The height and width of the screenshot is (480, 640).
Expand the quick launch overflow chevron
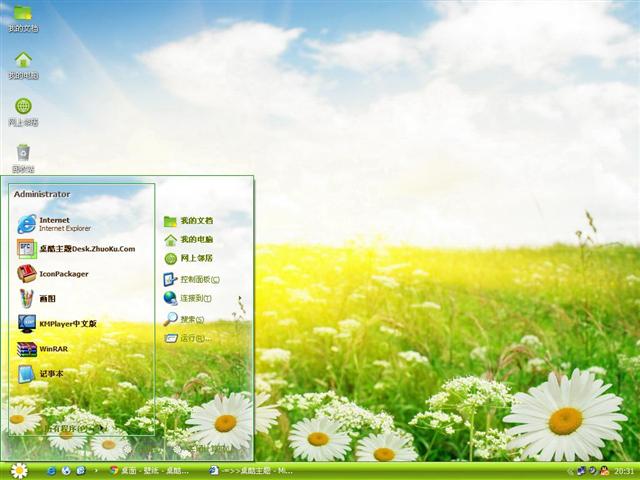[x=96, y=471]
